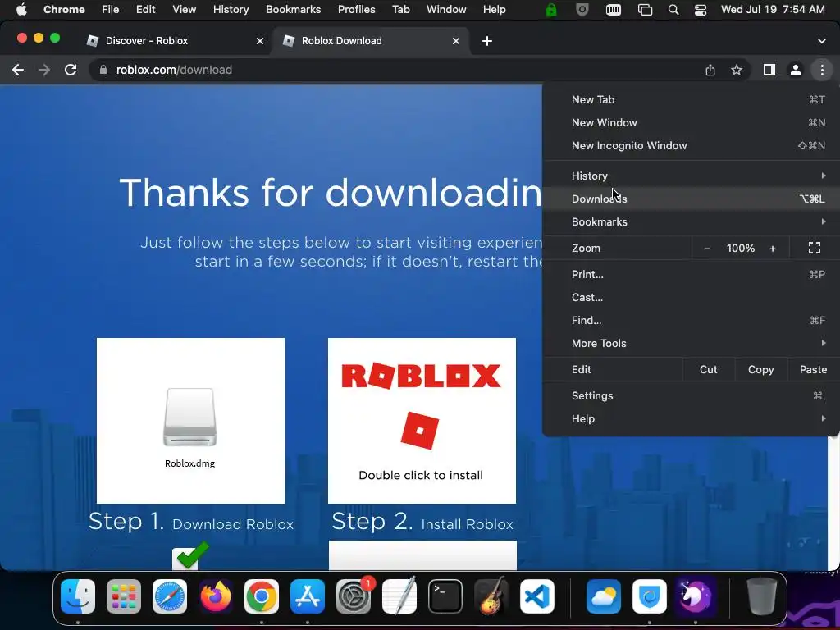Click Copy in the Edit row
Screen dimensions: 840x630
760,370
